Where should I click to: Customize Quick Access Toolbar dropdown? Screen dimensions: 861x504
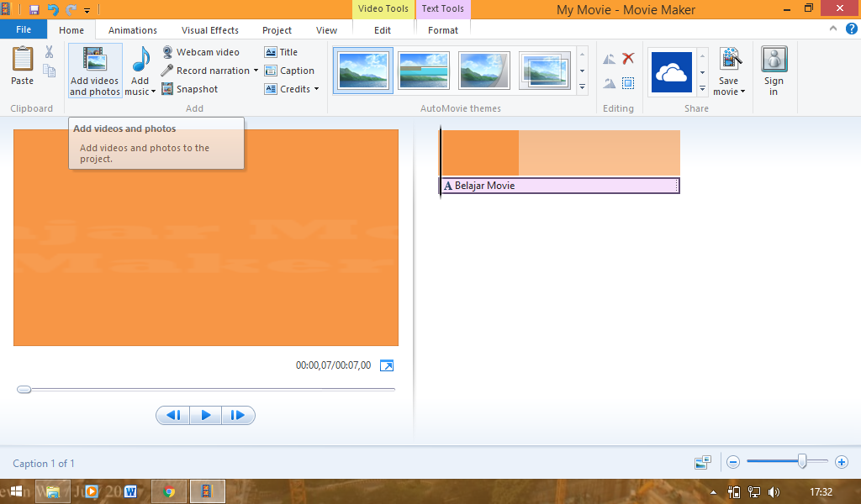point(87,10)
